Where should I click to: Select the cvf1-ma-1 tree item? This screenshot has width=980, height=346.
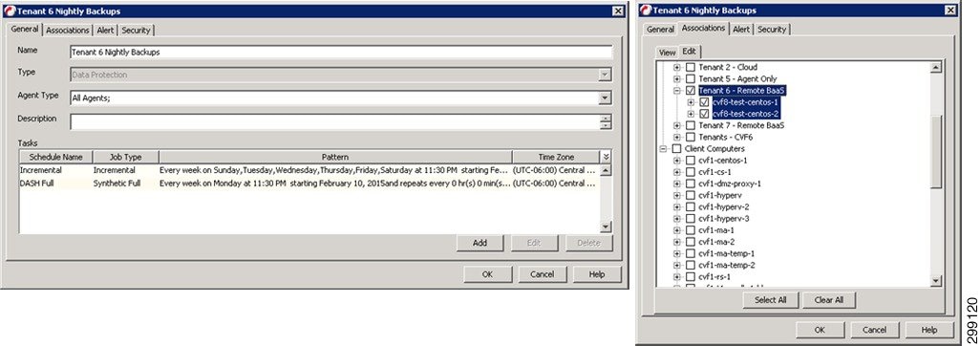(x=716, y=230)
